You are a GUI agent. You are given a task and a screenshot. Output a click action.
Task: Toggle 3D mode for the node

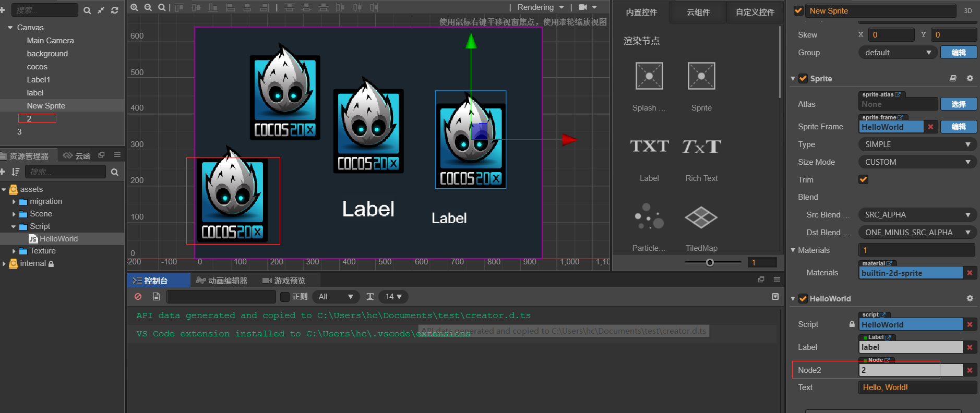pos(968,10)
